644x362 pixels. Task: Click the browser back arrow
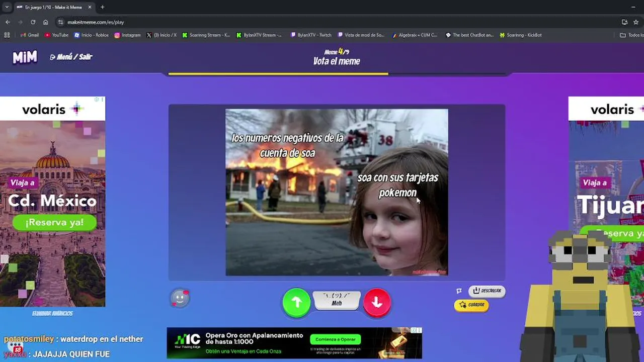(x=8, y=22)
